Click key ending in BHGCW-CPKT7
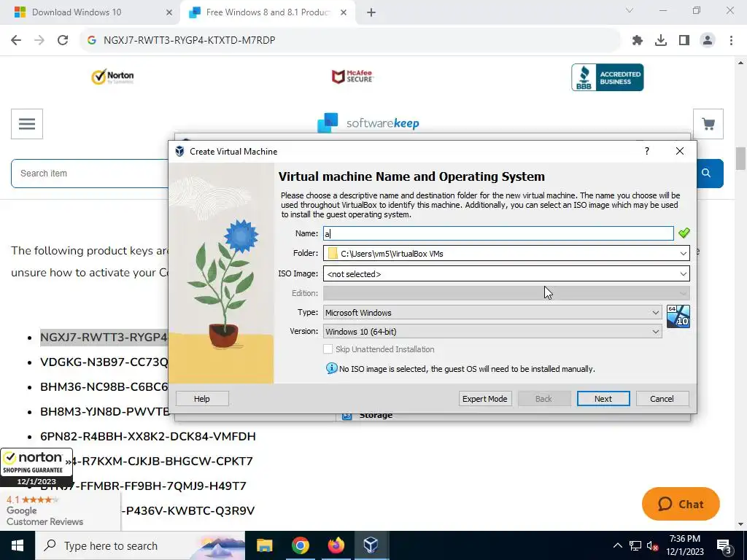This screenshot has width=747, height=560. pyautogui.click(x=163, y=461)
